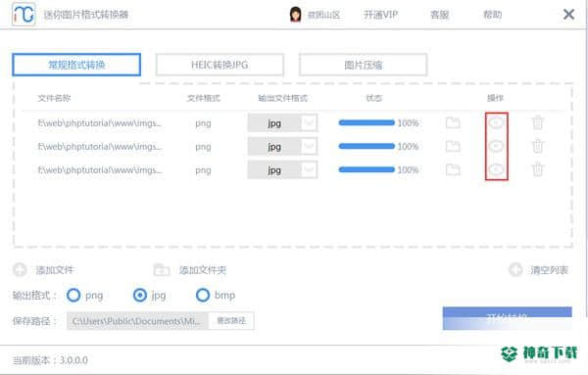Click the second row's conversion progress bar
Screen dimensions: 588x375
tap(367, 146)
